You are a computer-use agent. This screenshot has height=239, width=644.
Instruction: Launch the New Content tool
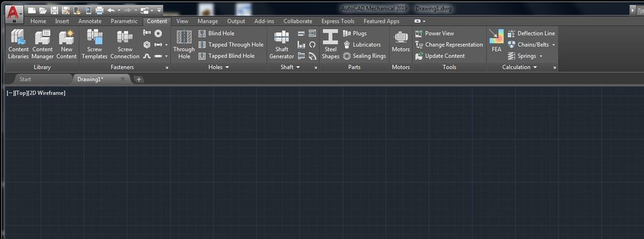[66, 44]
